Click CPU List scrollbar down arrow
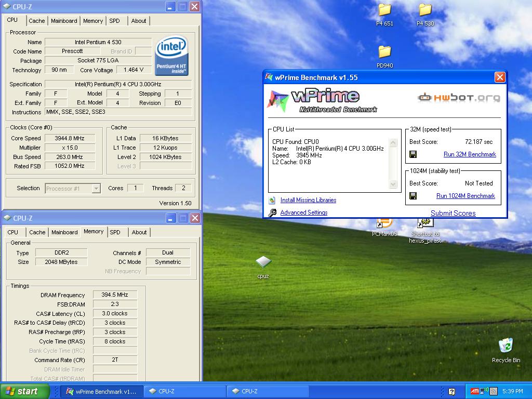The width and height of the screenshot is (532, 399). (x=393, y=184)
